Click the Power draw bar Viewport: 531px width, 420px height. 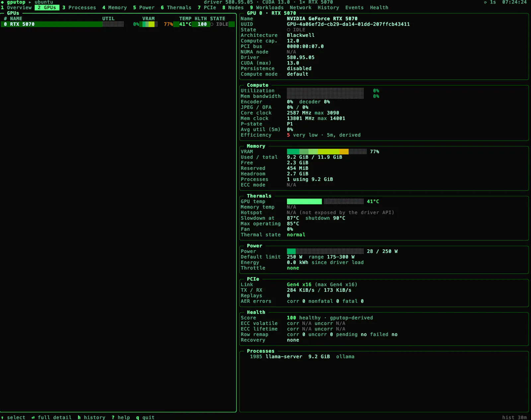(x=325, y=251)
